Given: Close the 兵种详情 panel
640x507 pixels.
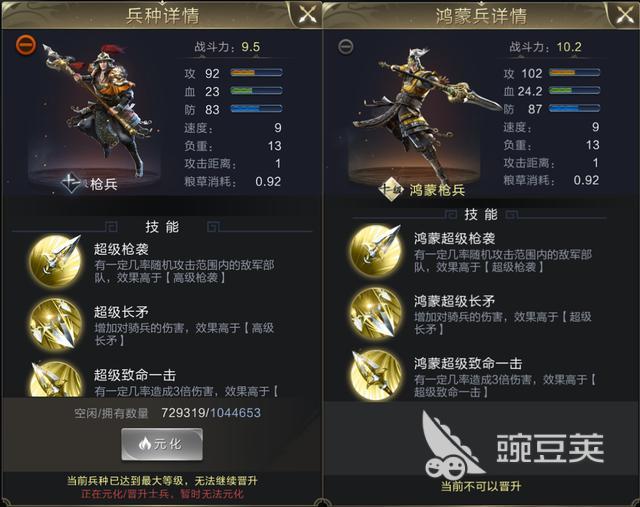Looking at the screenshot, I should pyautogui.click(x=307, y=15).
